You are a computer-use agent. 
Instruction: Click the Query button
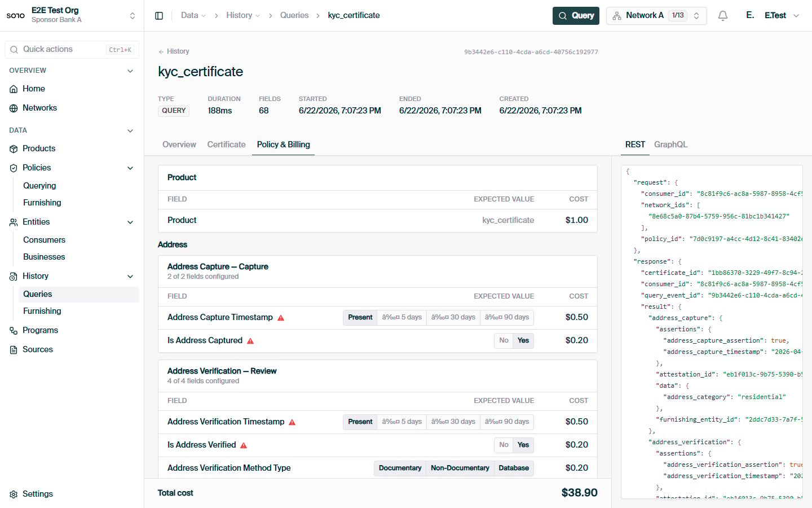point(576,16)
